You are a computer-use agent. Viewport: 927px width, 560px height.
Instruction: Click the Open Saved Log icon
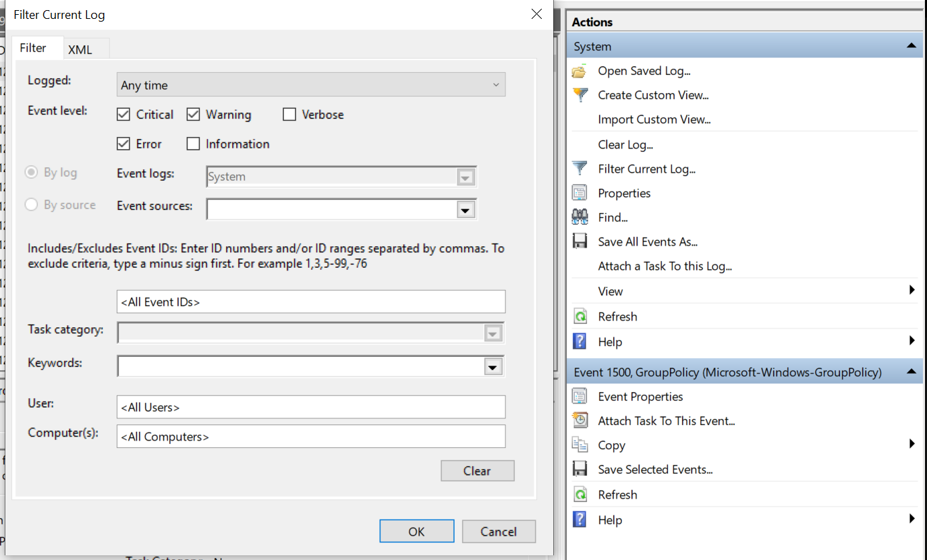pos(580,70)
